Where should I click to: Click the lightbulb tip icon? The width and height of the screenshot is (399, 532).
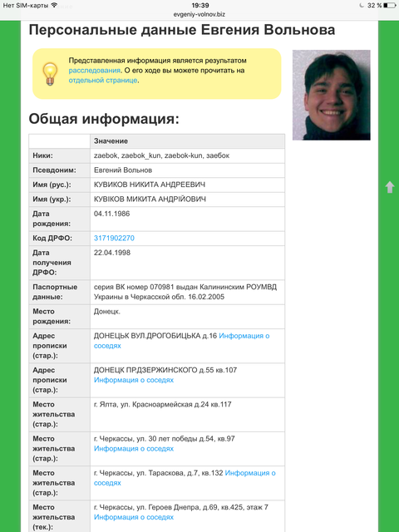click(x=50, y=74)
